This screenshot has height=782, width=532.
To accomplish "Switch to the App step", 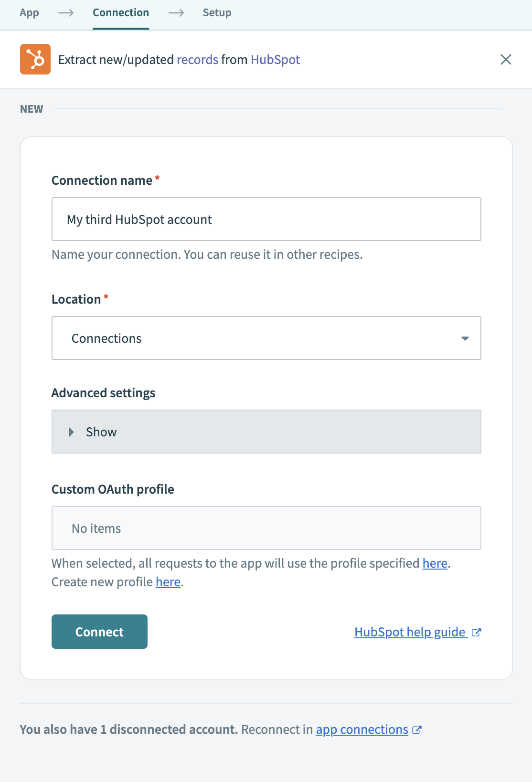I will pyautogui.click(x=29, y=13).
